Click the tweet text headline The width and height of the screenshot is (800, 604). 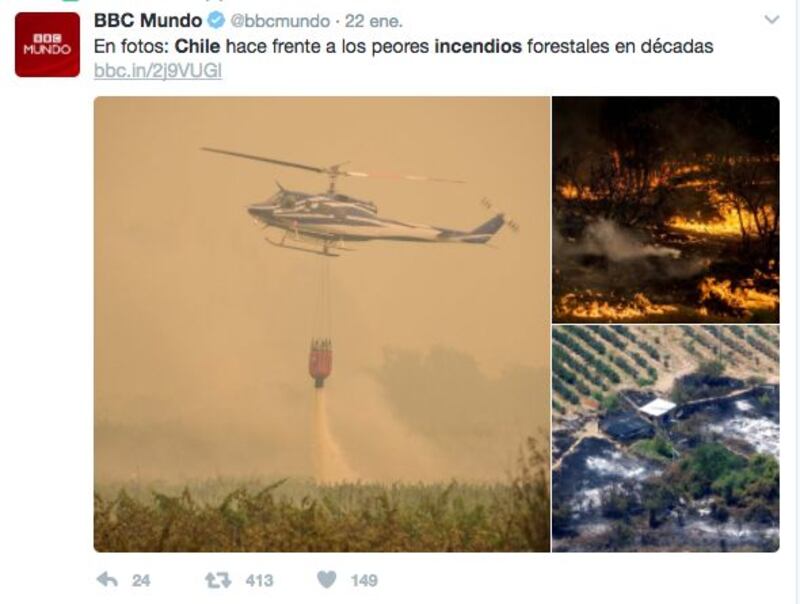tap(403, 46)
